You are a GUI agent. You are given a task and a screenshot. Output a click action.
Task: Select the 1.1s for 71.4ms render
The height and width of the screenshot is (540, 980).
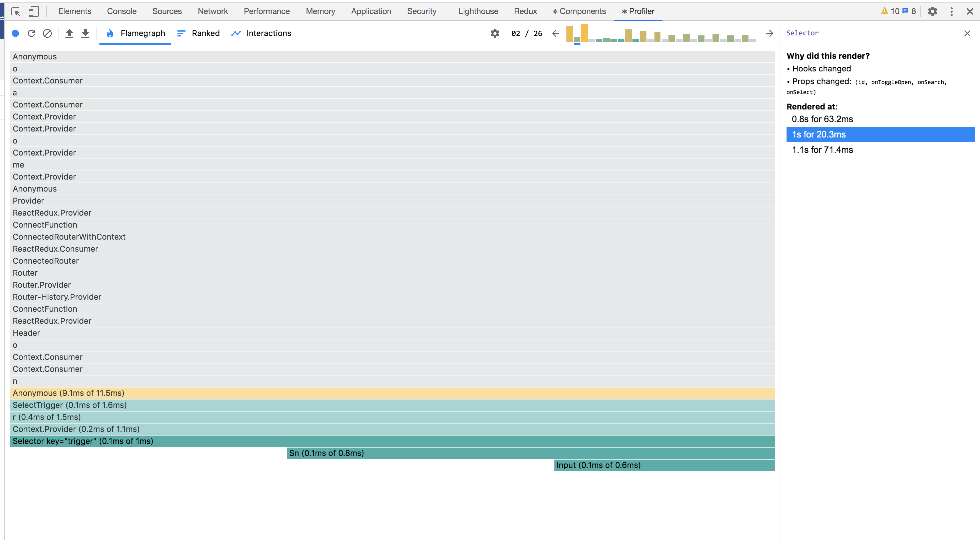click(x=881, y=150)
